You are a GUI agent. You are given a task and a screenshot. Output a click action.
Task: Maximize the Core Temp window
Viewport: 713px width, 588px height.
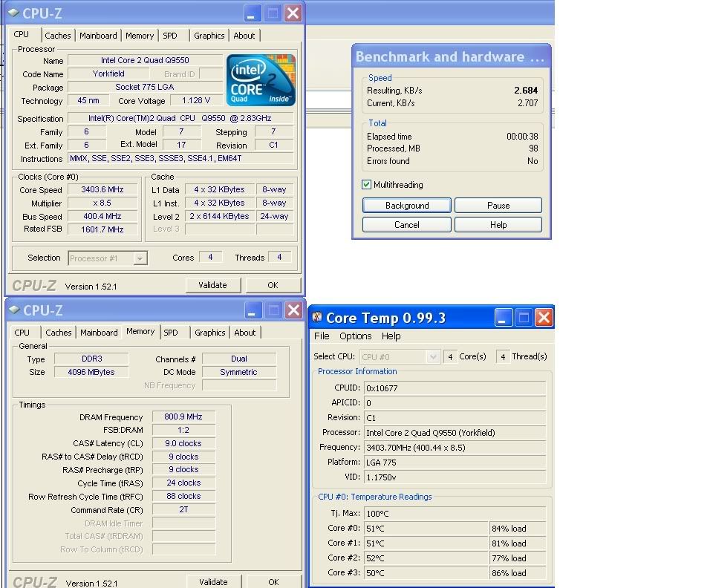click(x=524, y=317)
